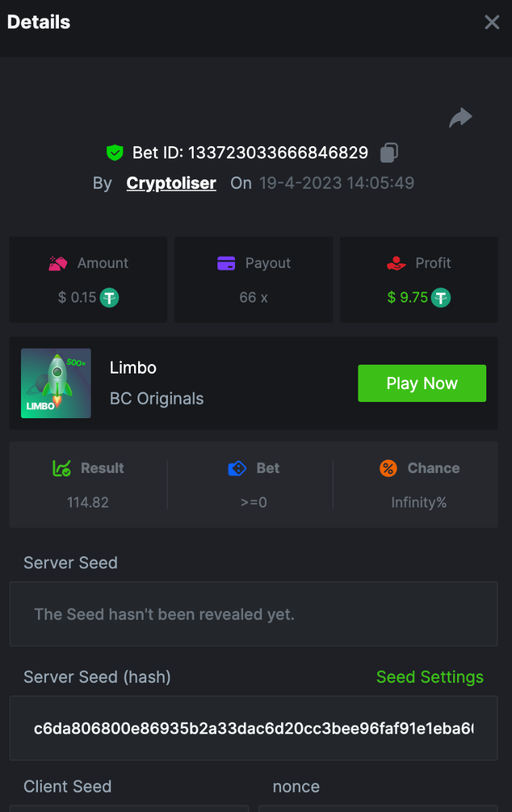
Task: Click the Limbo rocket game thumbnail
Action: (56, 383)
